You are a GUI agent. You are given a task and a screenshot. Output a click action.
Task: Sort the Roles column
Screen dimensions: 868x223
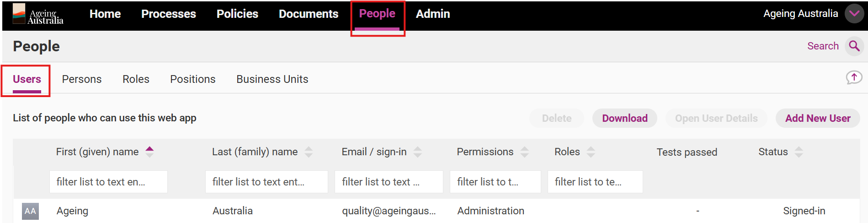591,152
